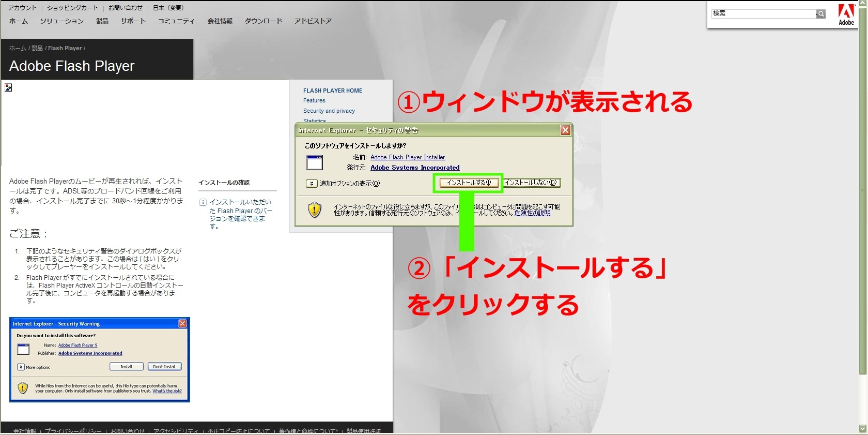Open the Features sidebar link

click(314, 101)
